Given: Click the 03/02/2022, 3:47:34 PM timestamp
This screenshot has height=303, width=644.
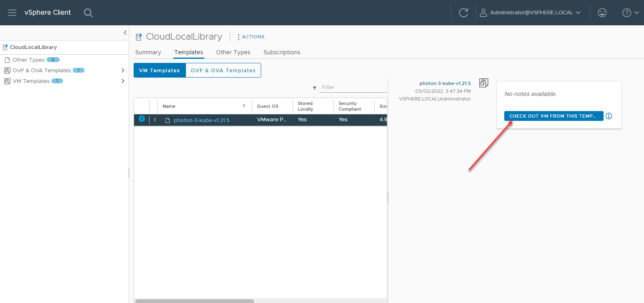Looking at the screenshot, I should (x=443, y=91).
